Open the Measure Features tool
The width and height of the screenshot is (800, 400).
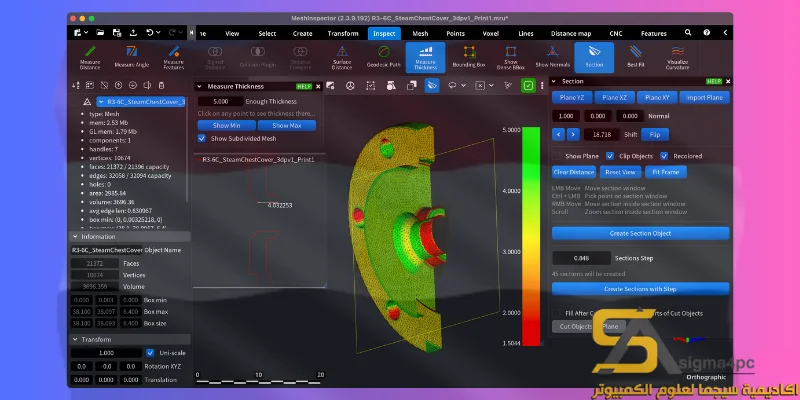tap(173, 57)
